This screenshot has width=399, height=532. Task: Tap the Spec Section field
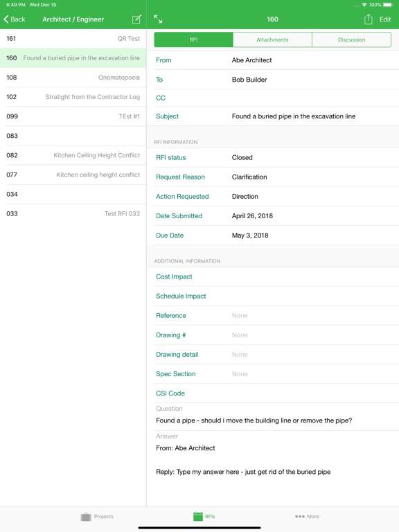273,374
